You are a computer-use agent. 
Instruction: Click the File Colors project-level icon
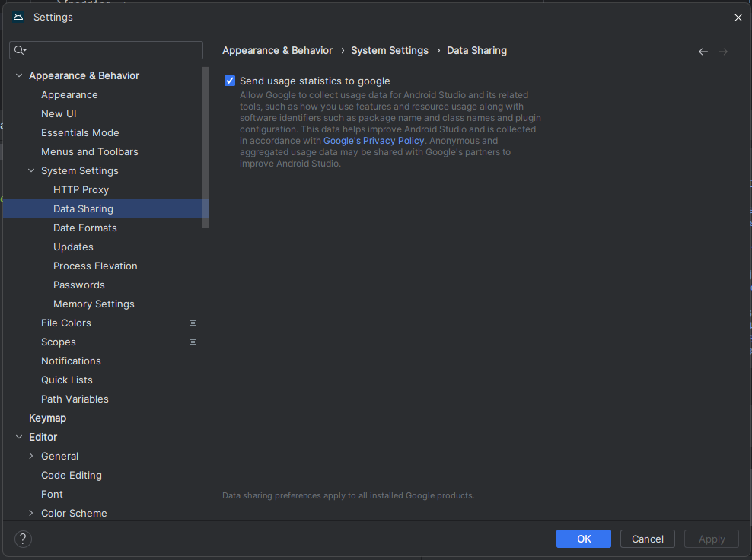point(193,323)
